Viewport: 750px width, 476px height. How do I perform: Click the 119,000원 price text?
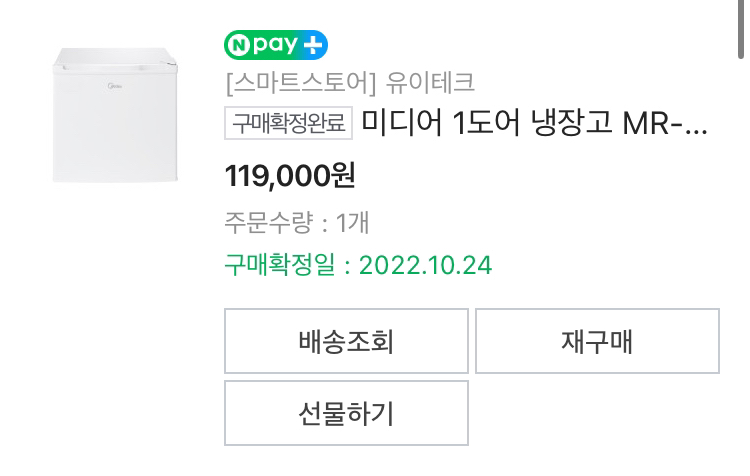pyautogui.click(x=290, y=176)
